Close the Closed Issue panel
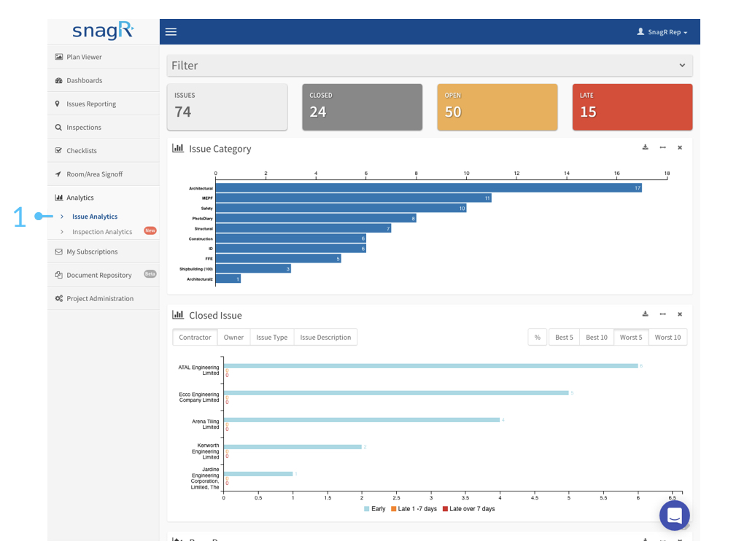Screen dimensions: 747x560 click(x=680, y=314)
